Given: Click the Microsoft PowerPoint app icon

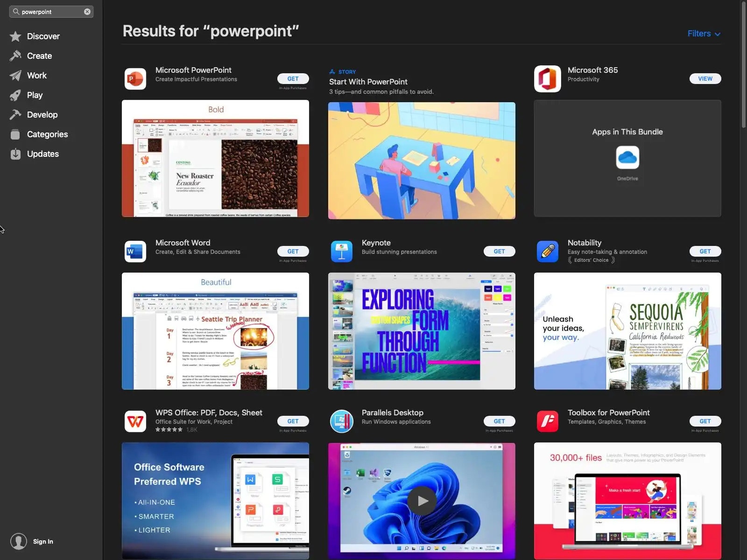Looking at the screenshot, I should pos(135,79).
